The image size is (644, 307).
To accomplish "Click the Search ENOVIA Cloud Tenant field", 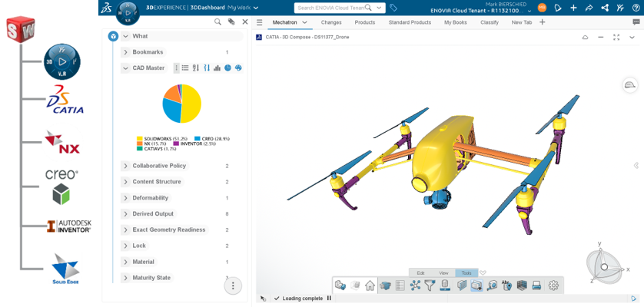I will [x=335, y=8].
